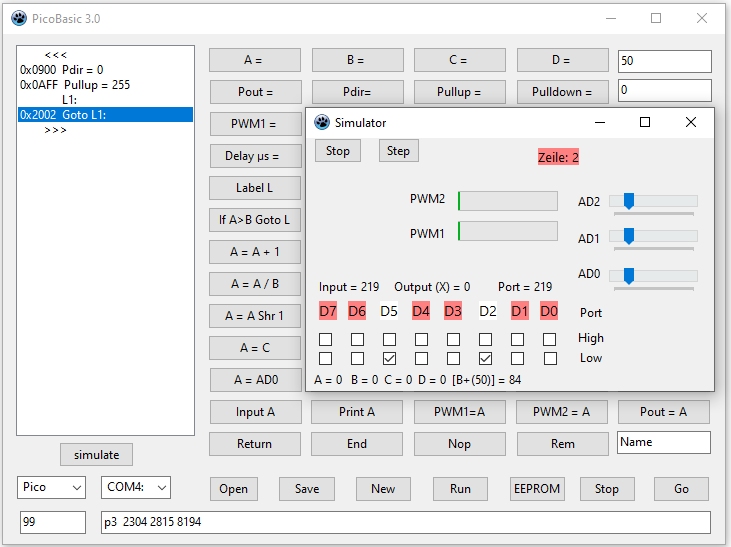Uncheck the Low checkbox under D5
The height and width of the screenshot is (547, 731).
[x=389, y=358]
